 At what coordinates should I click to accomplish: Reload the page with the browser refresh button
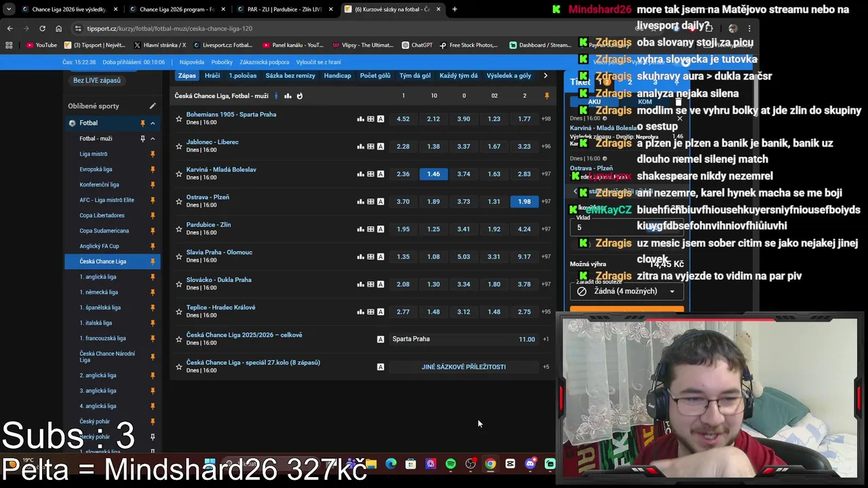(x=42, y=28)
